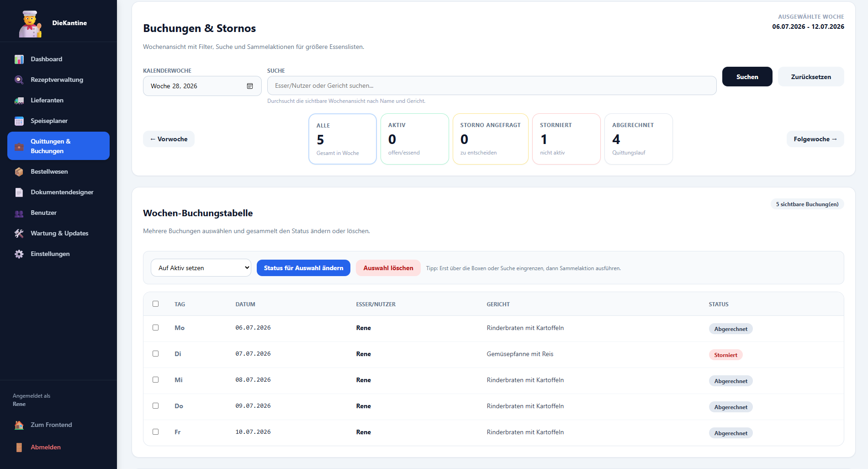
Task: Open the calendar picker in Kalenderwoche field
Action: click(250, 86)
